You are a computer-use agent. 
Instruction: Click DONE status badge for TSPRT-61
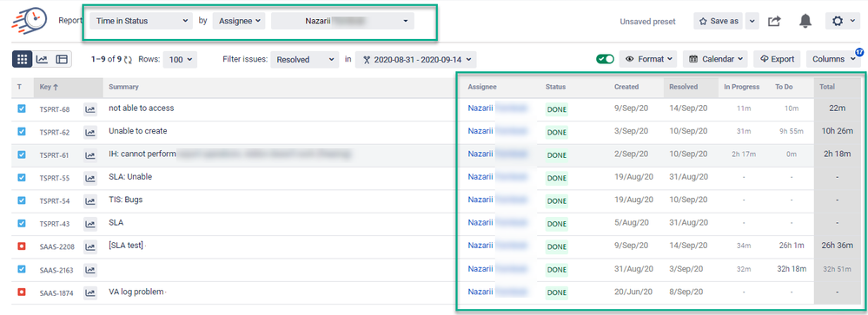(x=557, y=155)
